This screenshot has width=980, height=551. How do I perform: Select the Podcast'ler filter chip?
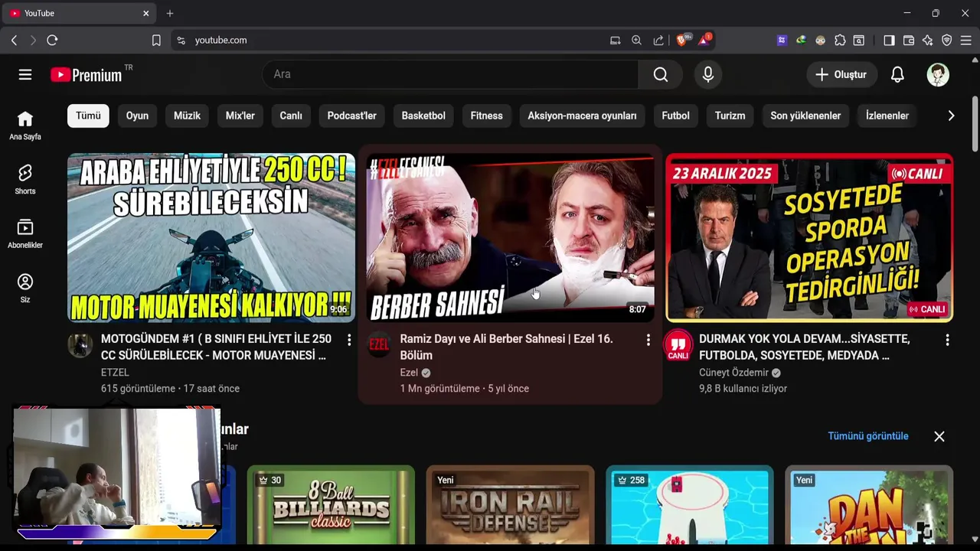pyautogui.click(x=352, y=116)
